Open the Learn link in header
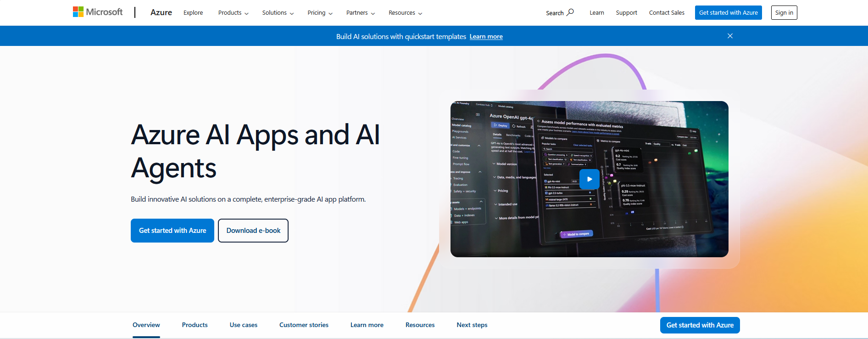The width and height of the screenshot is (868, 339). point(597,13)
